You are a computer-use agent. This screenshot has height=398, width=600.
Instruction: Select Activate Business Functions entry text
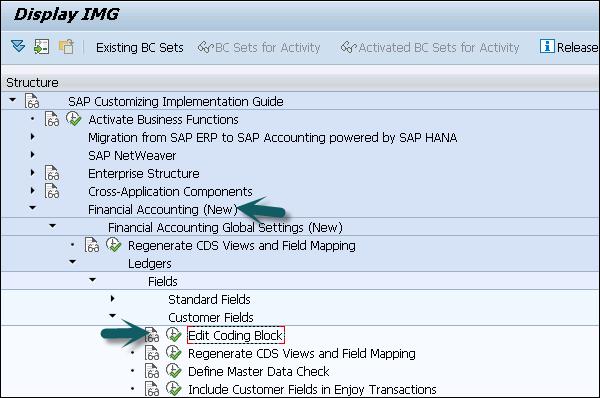tap(163, 119)
